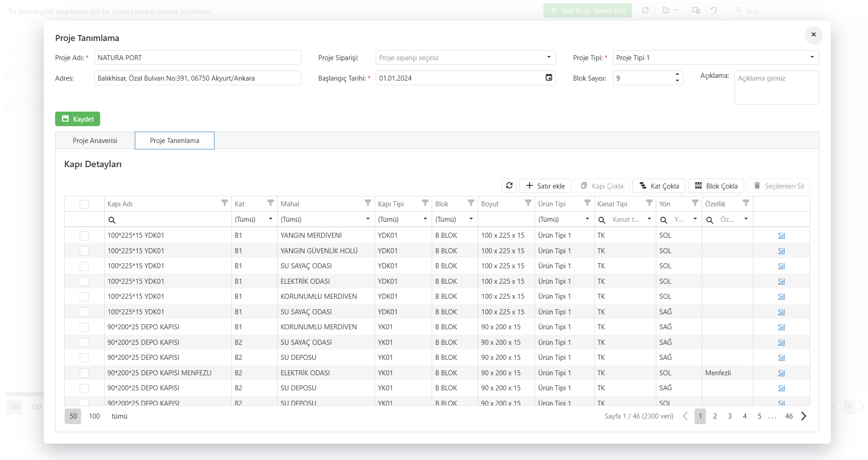This screenshot has width=868, height=460.
Task: Click search icon in Kanat Tipi filter cell
Action: click(x=602, y=220)
